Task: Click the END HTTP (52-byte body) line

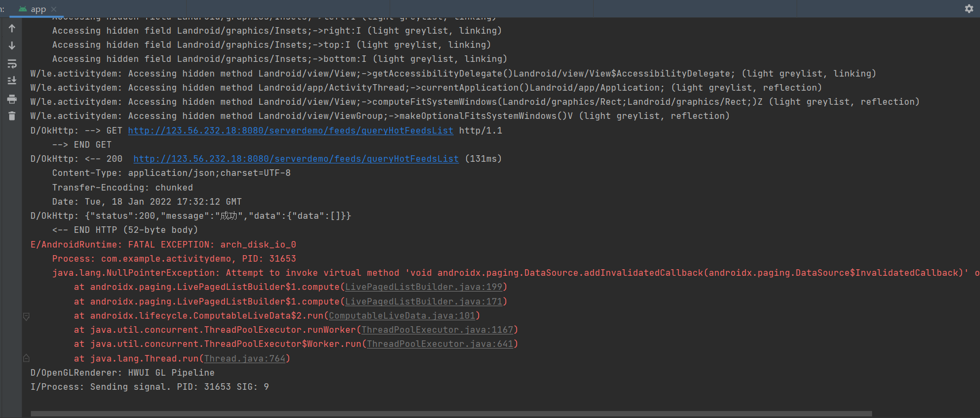Action: 125,230
